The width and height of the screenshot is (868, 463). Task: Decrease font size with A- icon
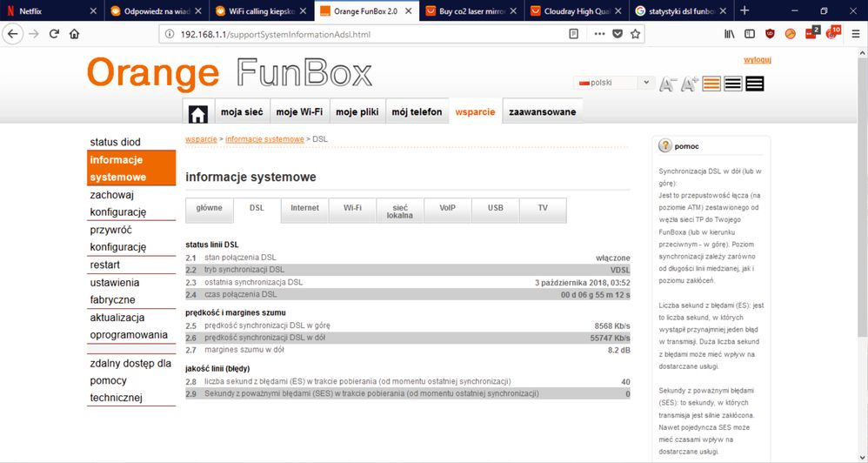click(x=668, y=84)
